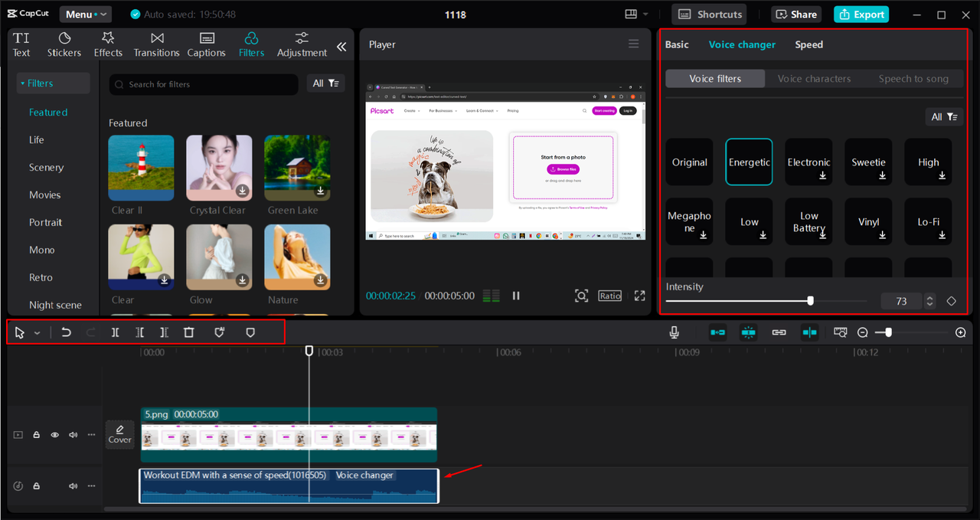Open more options for audio track

pos(91,486)
